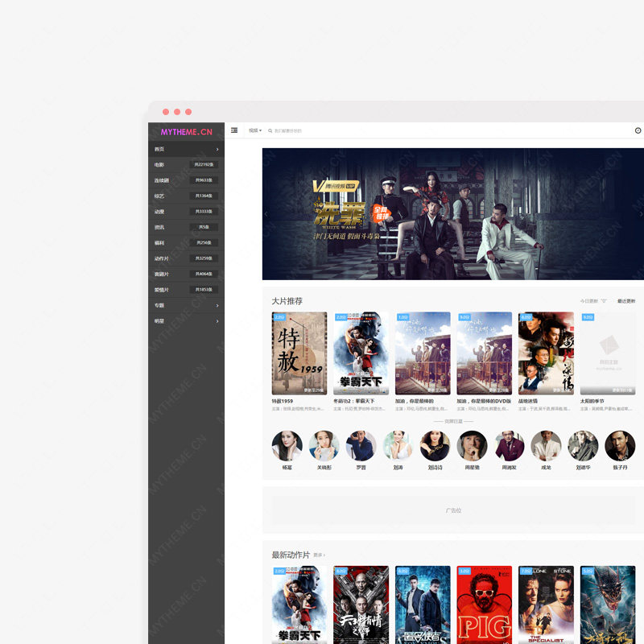The width and height of the screenshot is (644, 644).
Task: Open 刘德华 star avatar
Action: coord(583,446)
